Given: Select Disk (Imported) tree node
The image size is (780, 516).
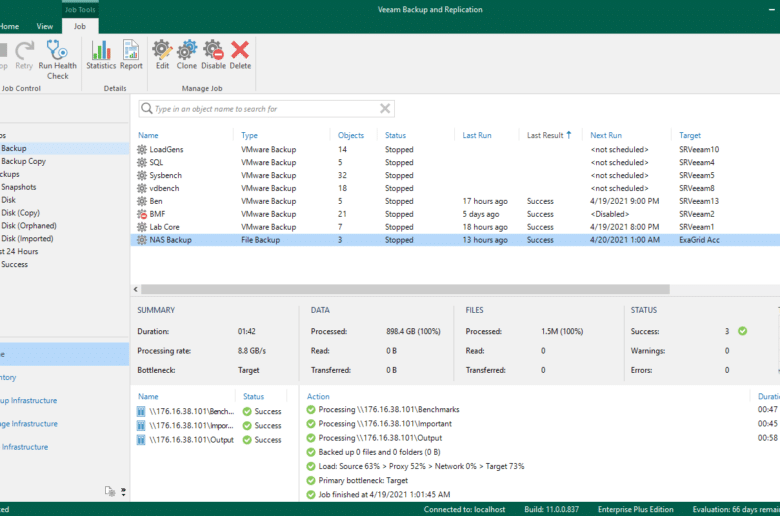Looking at the screenshot, I should pos(27,239).
